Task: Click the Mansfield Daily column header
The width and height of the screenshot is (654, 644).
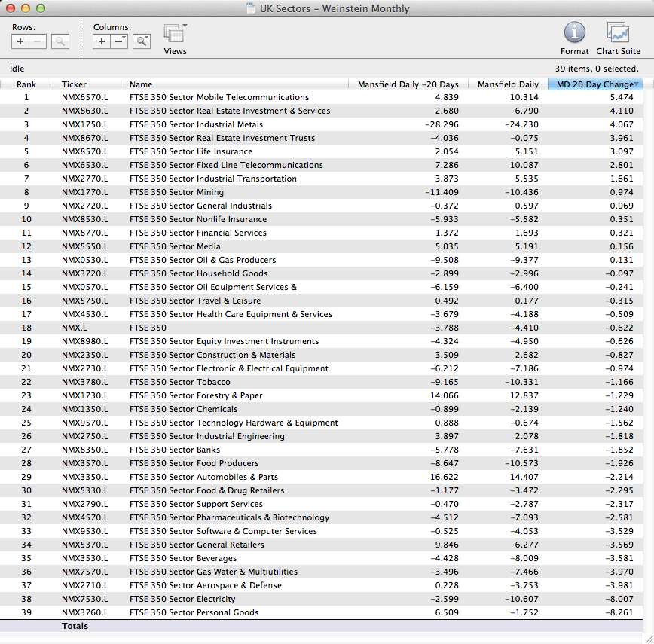Action: (508, 84)
